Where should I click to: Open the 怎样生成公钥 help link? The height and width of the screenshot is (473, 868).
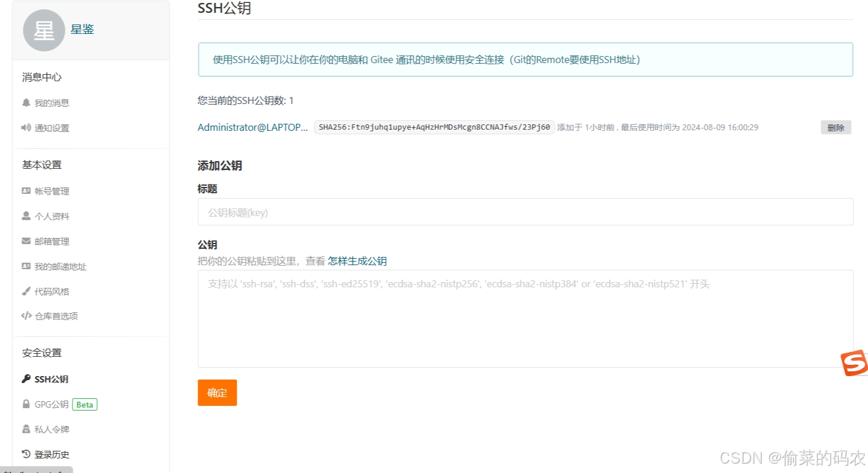click(x=357, y=260)
